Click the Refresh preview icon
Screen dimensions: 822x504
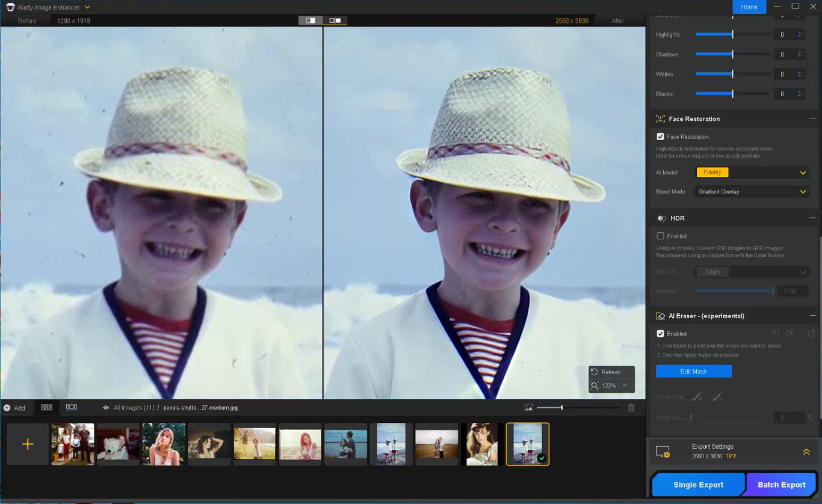pyautogui.click(x=595, y=372)
